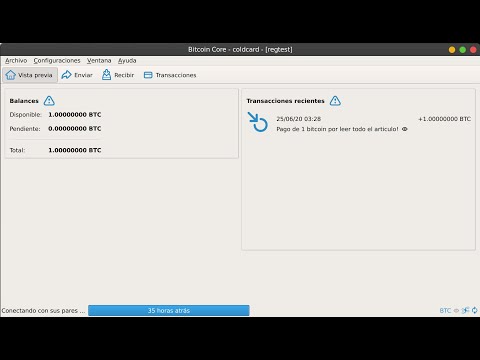Open the Transacciones tab
480x360 pixels.
(170, 75)
